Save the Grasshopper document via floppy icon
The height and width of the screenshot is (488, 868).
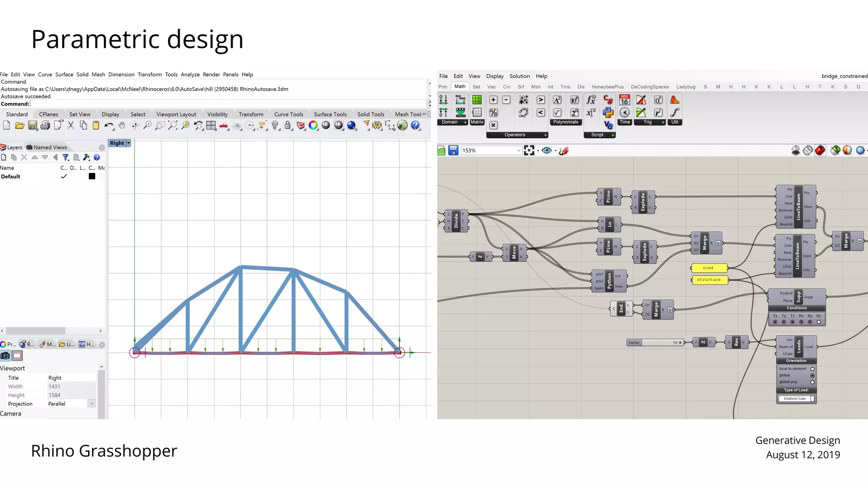click(453, 150)
